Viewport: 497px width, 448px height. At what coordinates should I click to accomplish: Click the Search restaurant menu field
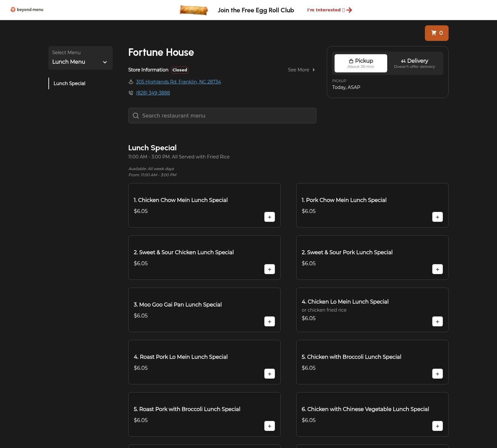222,116
